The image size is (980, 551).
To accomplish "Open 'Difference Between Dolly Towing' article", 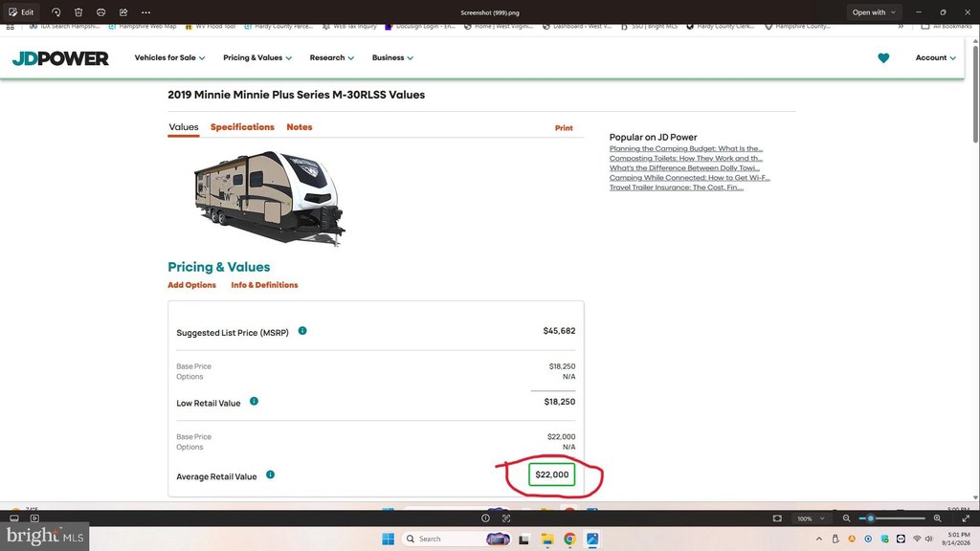I will pyautogui.click(x=684, y=168).
